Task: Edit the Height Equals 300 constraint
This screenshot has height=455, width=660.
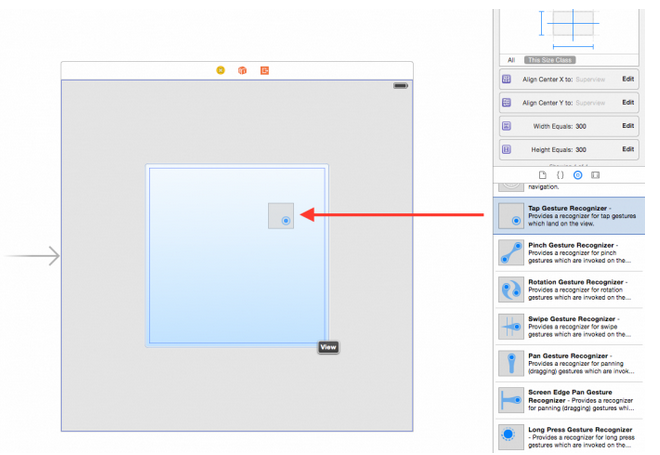Action: [628, 149]
